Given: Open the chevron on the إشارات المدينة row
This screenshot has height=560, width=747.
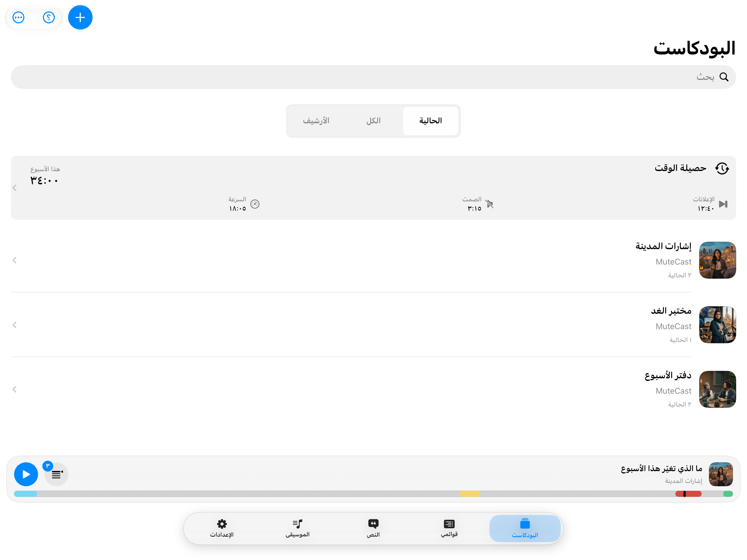Looking at the screenshot, I should click(x=14, y=260).
